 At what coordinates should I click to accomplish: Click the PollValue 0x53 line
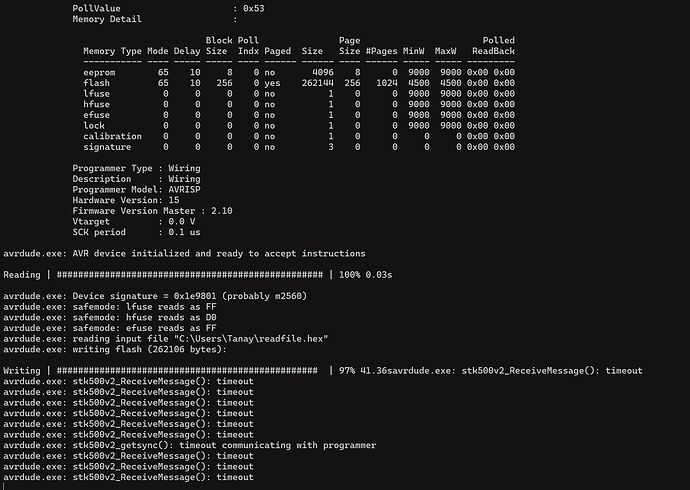click(x=168, y=8)
